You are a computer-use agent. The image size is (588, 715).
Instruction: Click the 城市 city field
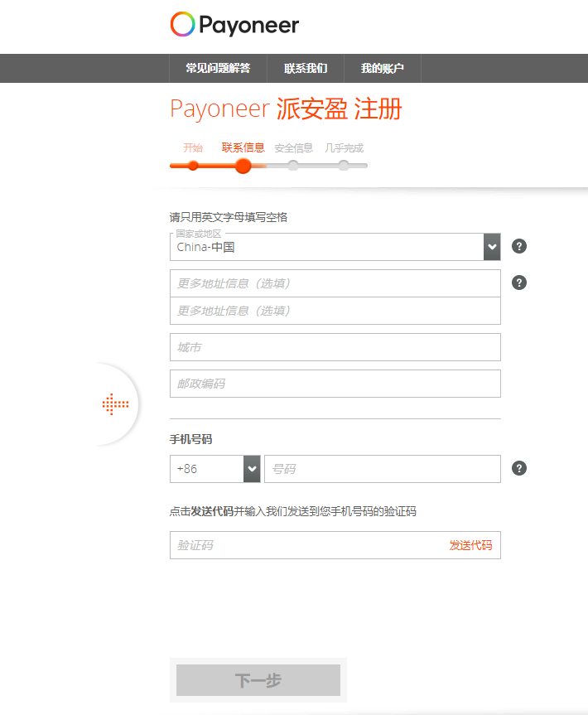click(335, 347)
